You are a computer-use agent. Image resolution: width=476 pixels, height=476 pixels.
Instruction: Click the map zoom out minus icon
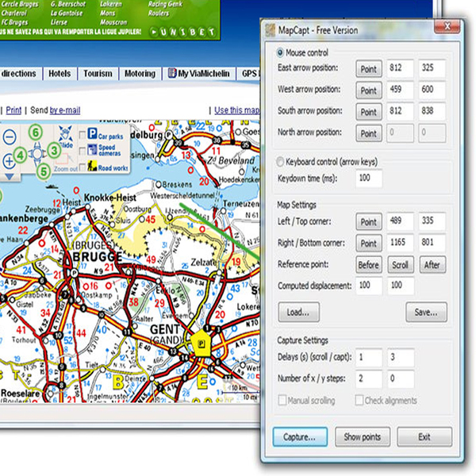[x=10, y=137]
